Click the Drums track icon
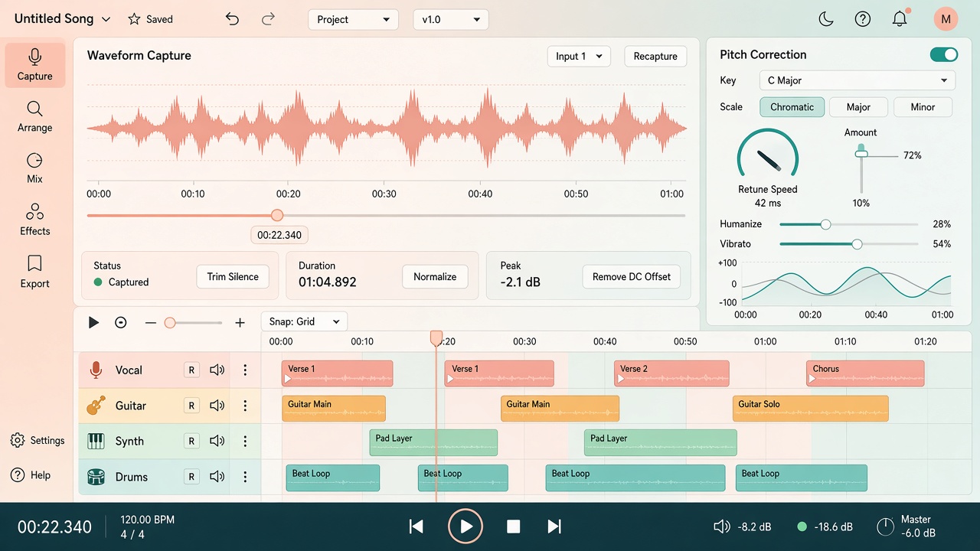 [x=96, y=477]
